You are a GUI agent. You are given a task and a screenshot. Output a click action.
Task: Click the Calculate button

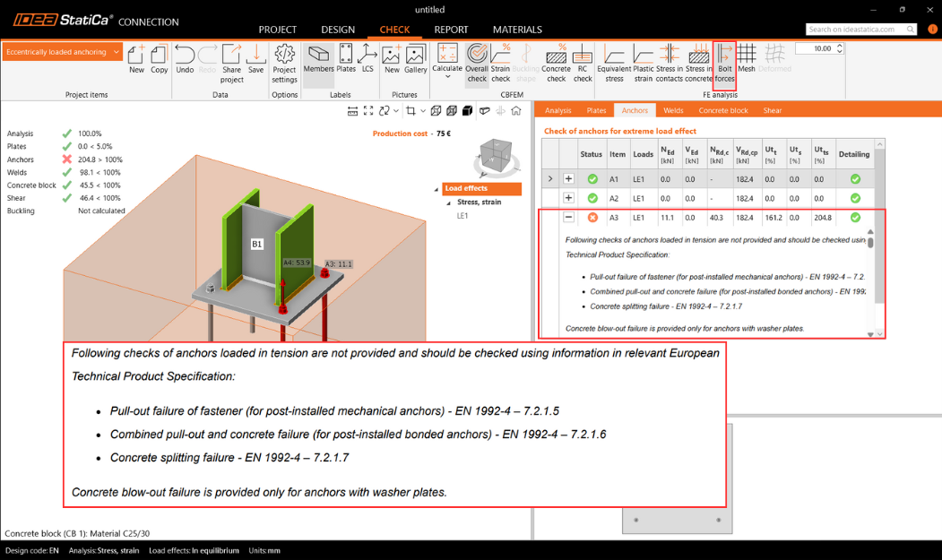pyautogui.click(x=447, y=61)
